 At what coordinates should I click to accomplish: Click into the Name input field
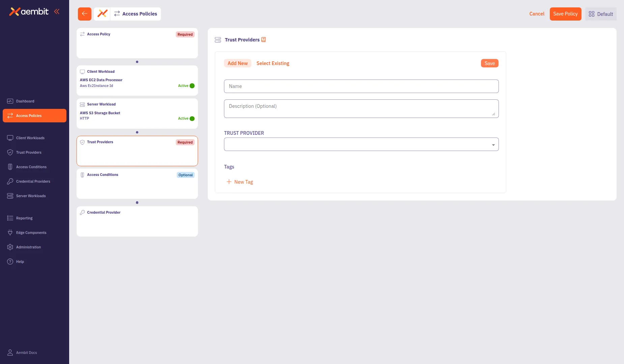[361, 86]
